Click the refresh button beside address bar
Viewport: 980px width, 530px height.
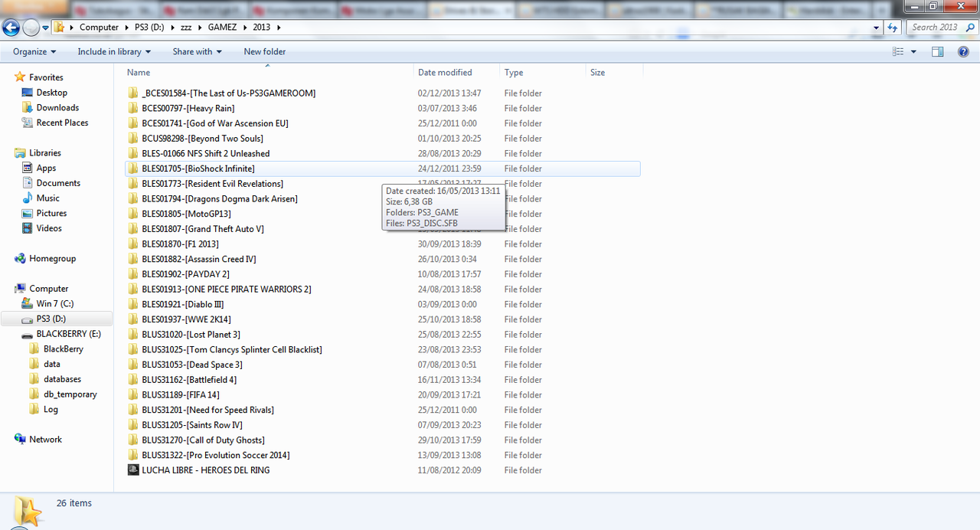click(893, 27)
